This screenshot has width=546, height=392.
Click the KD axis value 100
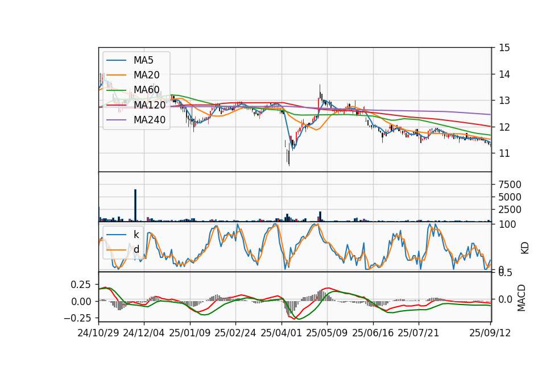[507, 224]
